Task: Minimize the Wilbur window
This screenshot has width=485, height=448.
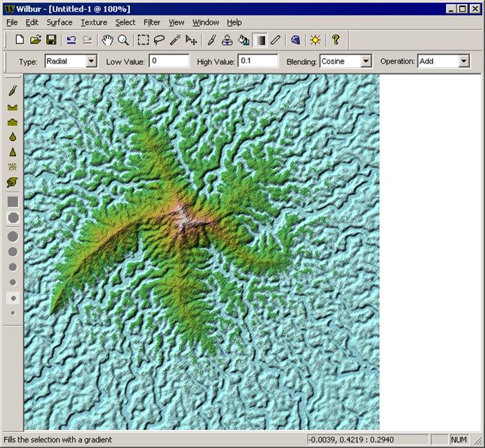Action: click(x=451, y=9)
